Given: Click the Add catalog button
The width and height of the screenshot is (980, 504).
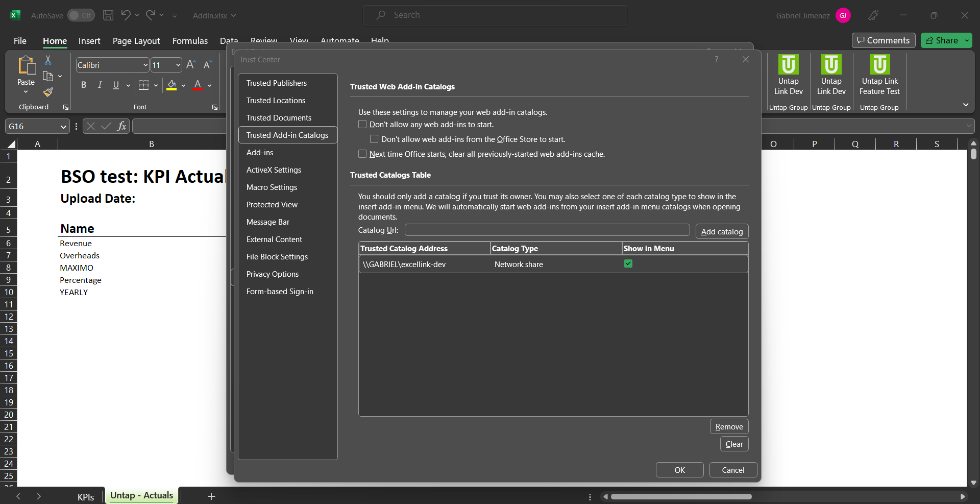Looking at the screenshot, I should 722,231.
